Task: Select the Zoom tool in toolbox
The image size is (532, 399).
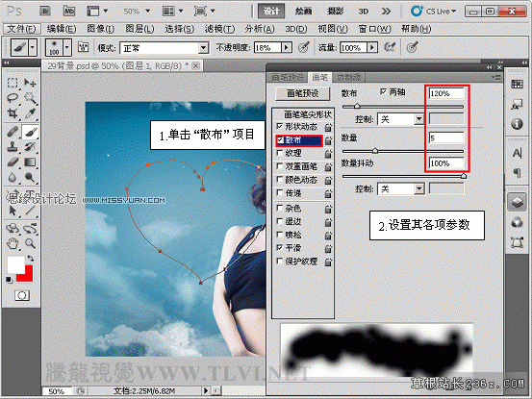Action: click(x=30, y=242)
